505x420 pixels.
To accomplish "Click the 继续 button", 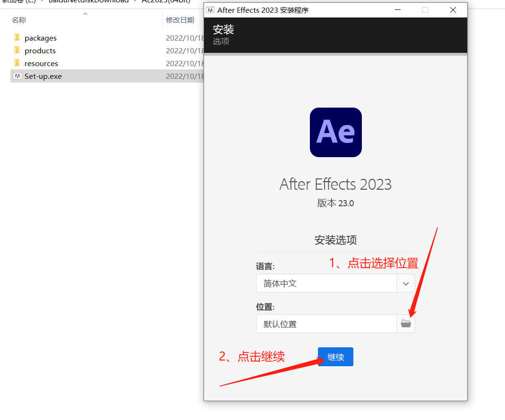I will (335, 357).
